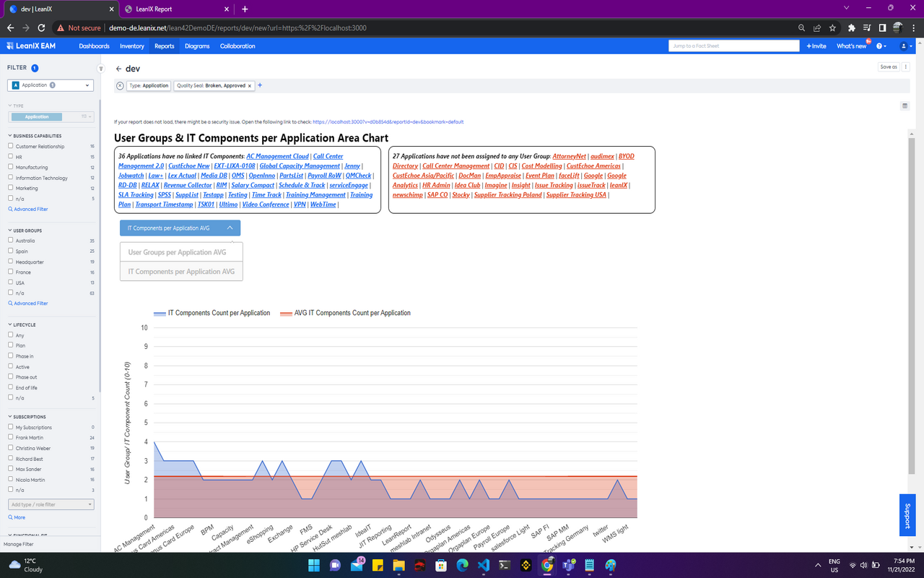Viewport: 924px width, 578px height.
Task: Click Advanced Filter under Business Capabilities
Action: coord(28,209)
